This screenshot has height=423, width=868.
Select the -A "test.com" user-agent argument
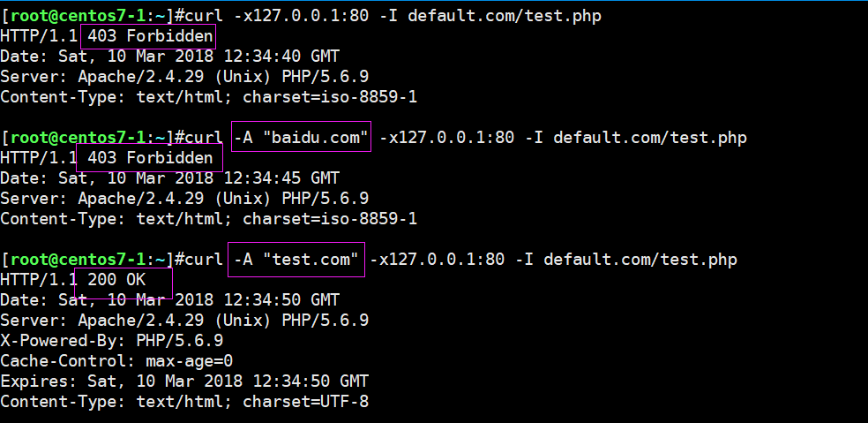click(296, 260)
